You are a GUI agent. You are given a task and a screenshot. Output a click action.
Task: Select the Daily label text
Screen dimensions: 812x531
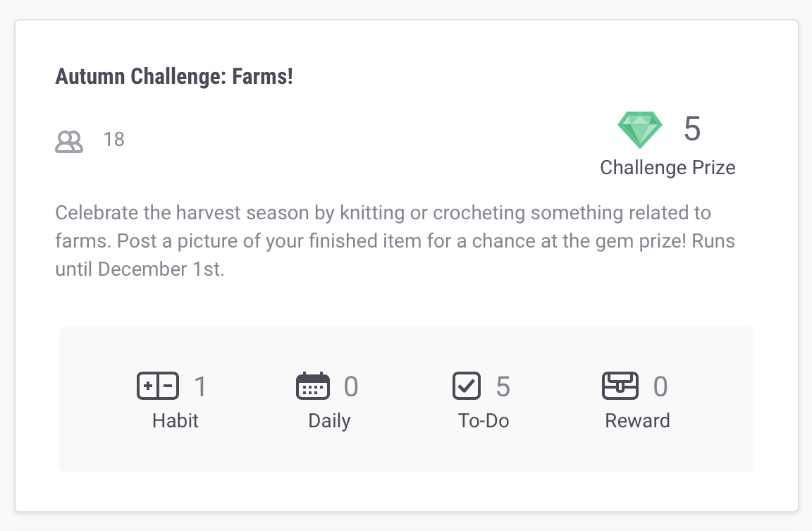[x=329, y=421]
